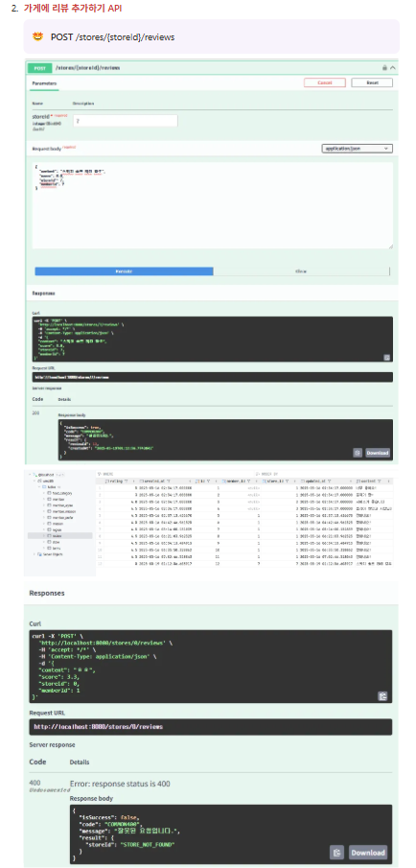Expand the Server Objects tree node
This screenshot has width=416, height=868.
pos(34,554)
